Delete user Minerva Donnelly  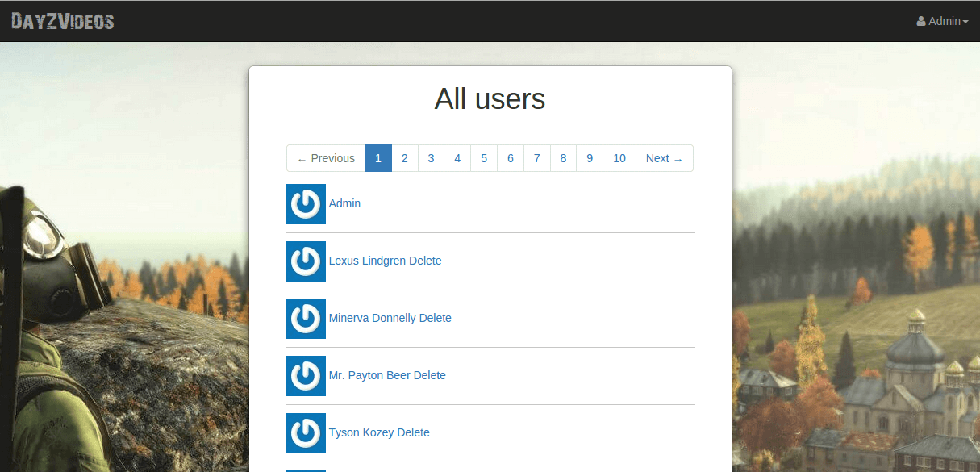pos(435,318)
